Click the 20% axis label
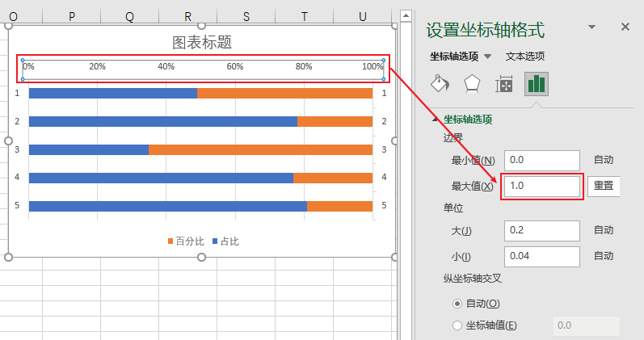 point(97,66)
